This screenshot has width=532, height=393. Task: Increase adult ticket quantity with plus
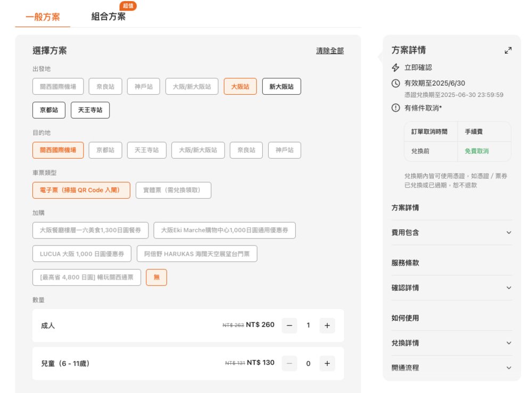pyautogui.click(x=327, y=325)
